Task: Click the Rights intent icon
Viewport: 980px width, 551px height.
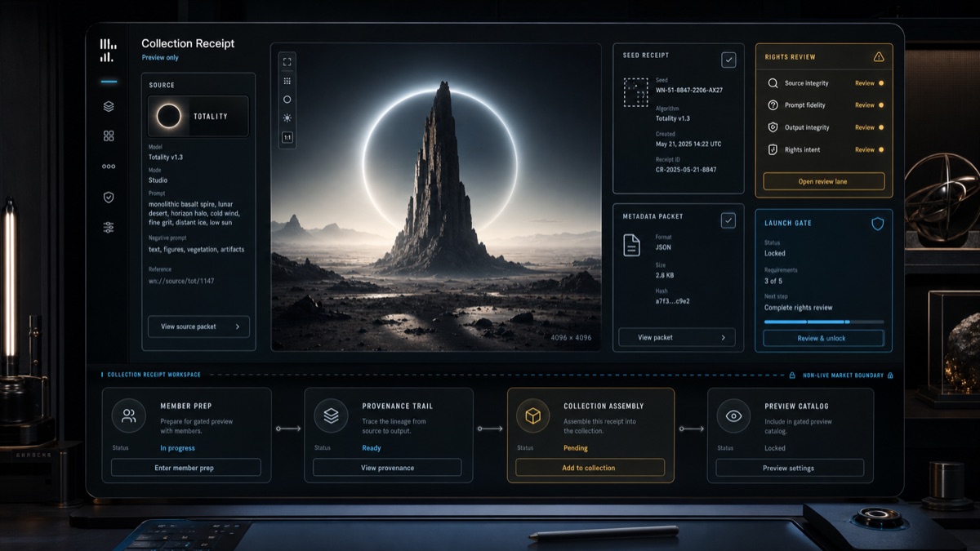Action: (x=773, y=149)
